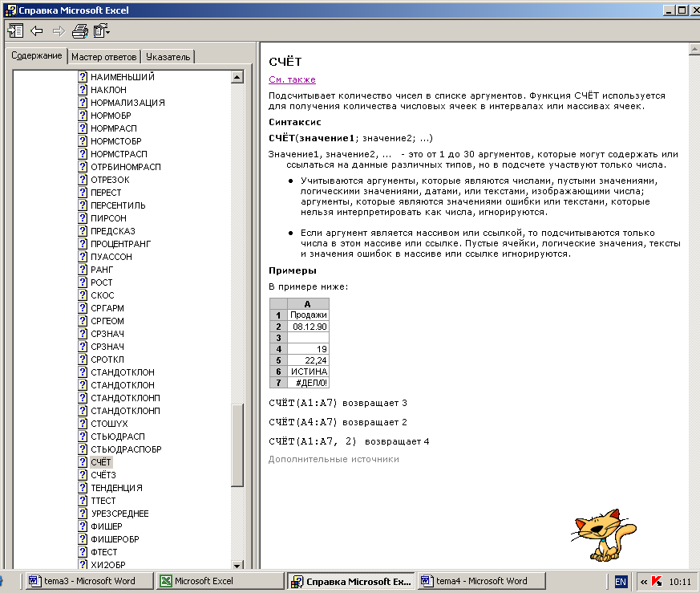Open the ОТРБИНОМРАСП topic
This screenshot has width=700, height=593.
click(x=125, y=167)
